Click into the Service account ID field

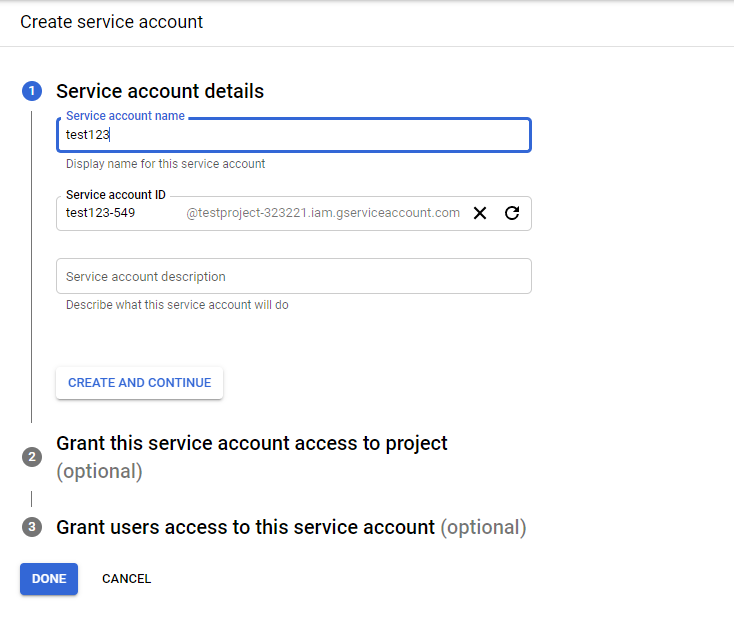coord(120,213)
